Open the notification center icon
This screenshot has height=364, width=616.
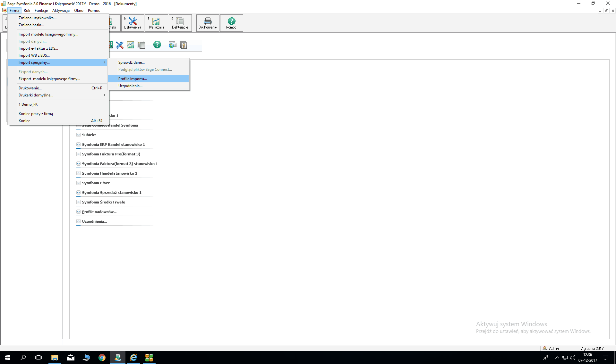coord(605,358)
